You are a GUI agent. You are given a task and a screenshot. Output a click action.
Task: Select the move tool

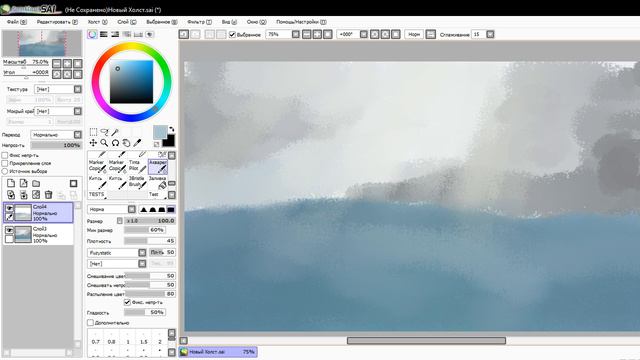(93, 143)
